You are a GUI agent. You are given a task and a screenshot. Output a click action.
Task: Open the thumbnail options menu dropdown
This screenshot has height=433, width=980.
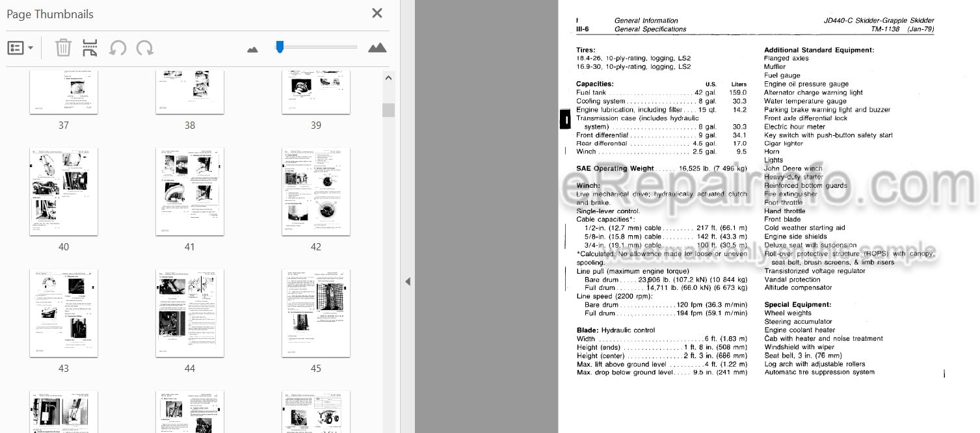(x=20, y=47)
